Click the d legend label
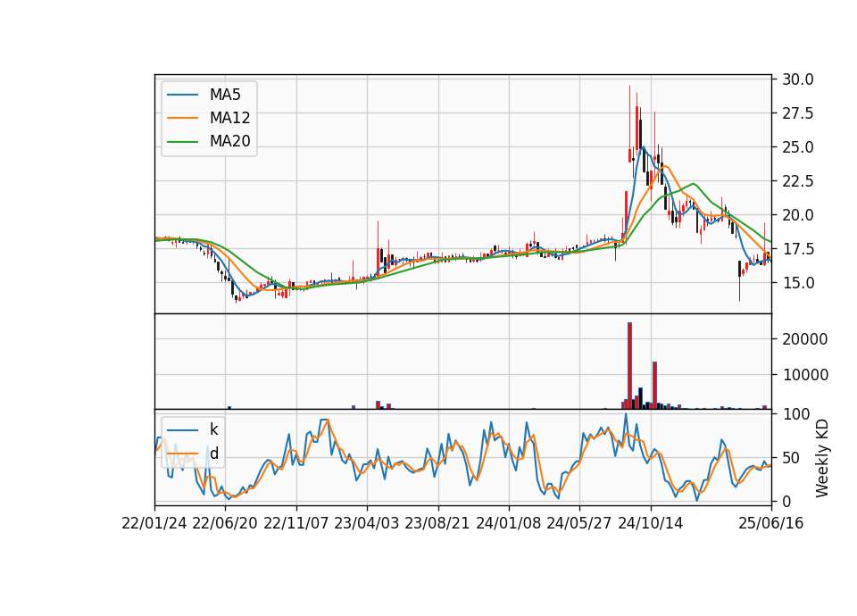Image resolution: width=857 pixels, height=616 pixels. click(x=214, y=454)
